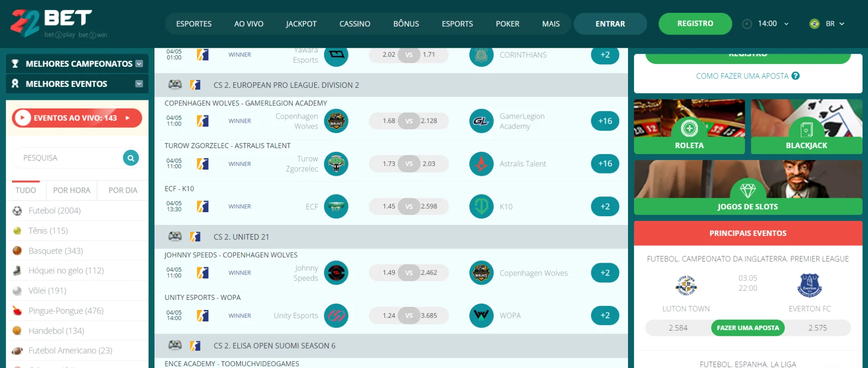
Task: Click the Johnny Speeds team logo
Action: (336, 273)
